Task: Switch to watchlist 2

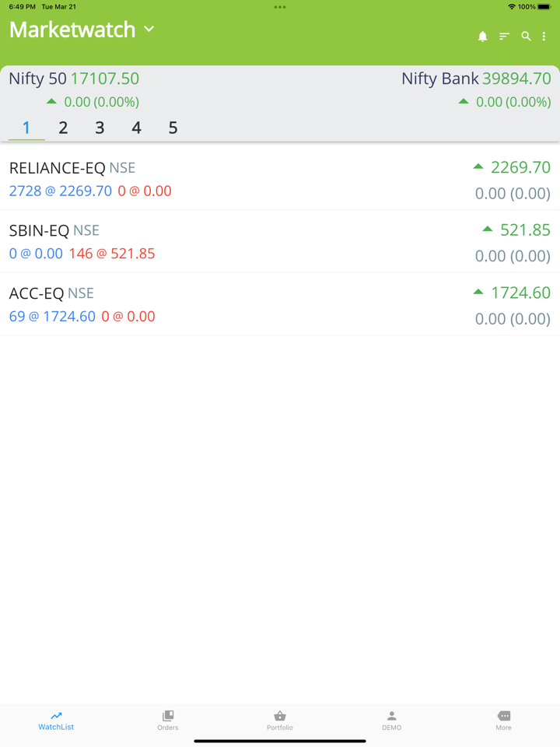Action: coord(63,128)
